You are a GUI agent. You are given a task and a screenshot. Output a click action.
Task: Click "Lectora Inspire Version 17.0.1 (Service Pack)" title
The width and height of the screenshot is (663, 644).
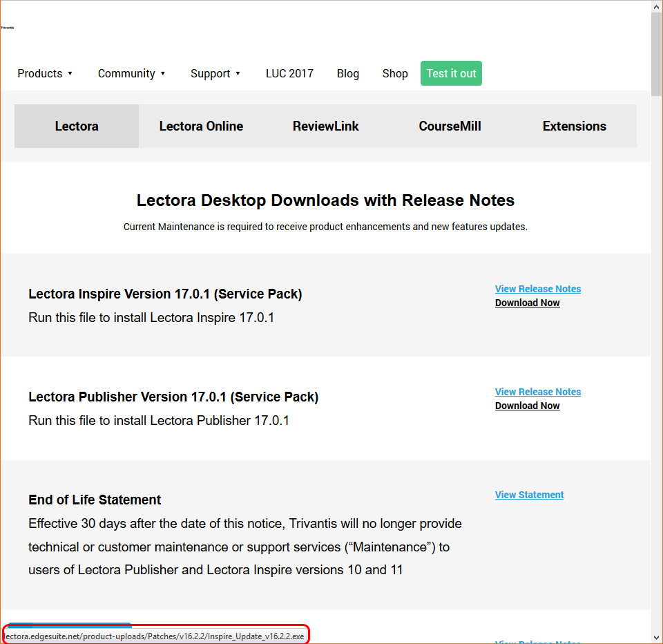tap(165, 294)
